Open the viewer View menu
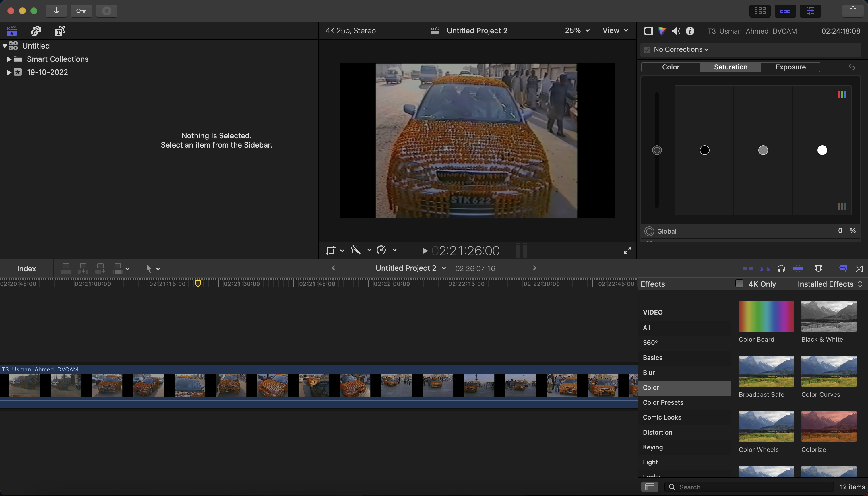The height and width of the screenshot is (496, 868). (x=615, y=31)
